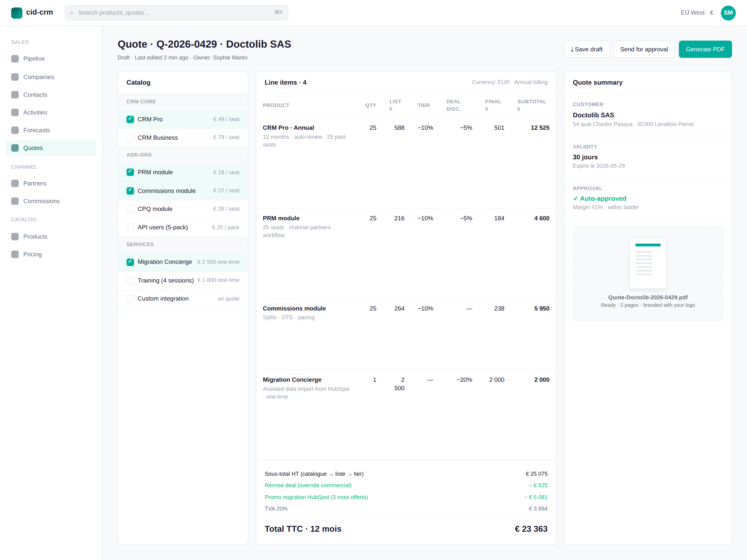Click the Quotes sidebar icon
Screen dimensions: 747x560
(15, 148)
